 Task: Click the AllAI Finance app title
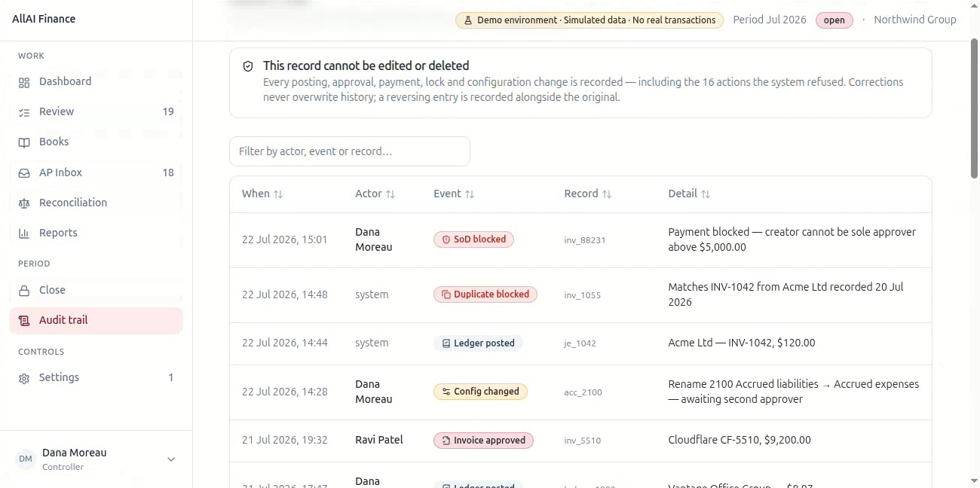(44, 19)
